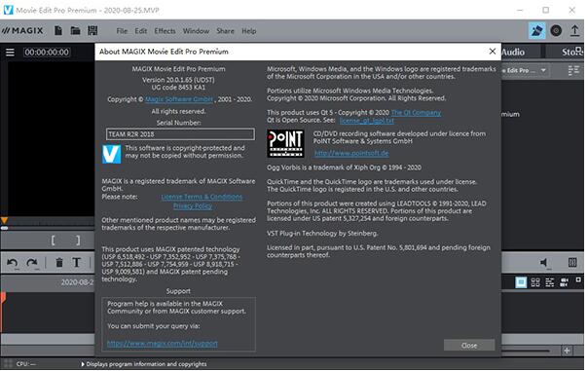Screen dimensions: 588x371
Task: Click the undo arrow icon
Action: point(13,263)
